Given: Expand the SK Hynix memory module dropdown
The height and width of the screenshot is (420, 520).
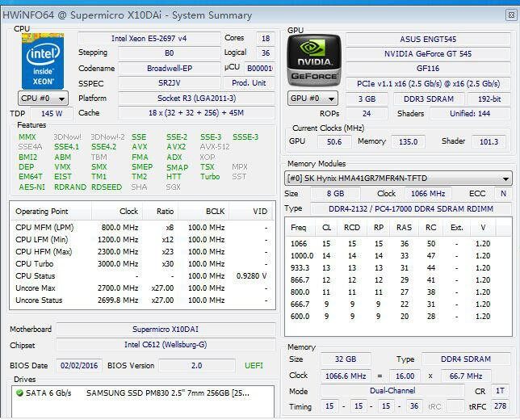Looking at the screenshot, I should (x=398, y=178).
